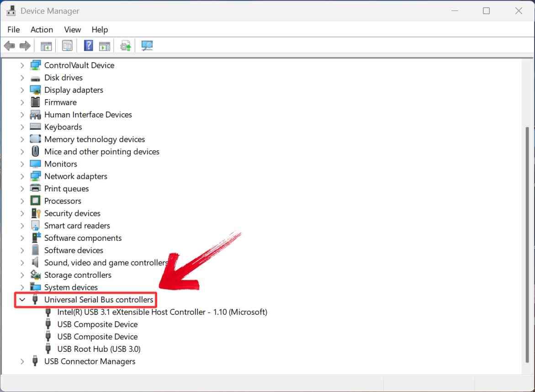Scan for hardware changes toolbar icon
This screenshot has height=392, width=535.
147,46
